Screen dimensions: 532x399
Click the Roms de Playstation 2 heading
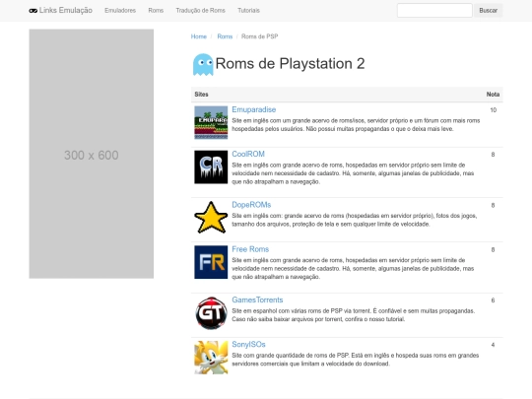coord(290,64)
